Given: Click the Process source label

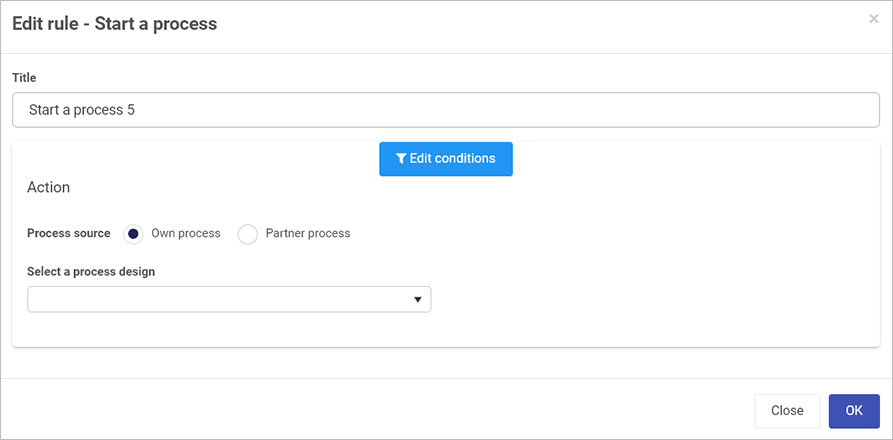Looking at the screenshot, I should [69, 233].
